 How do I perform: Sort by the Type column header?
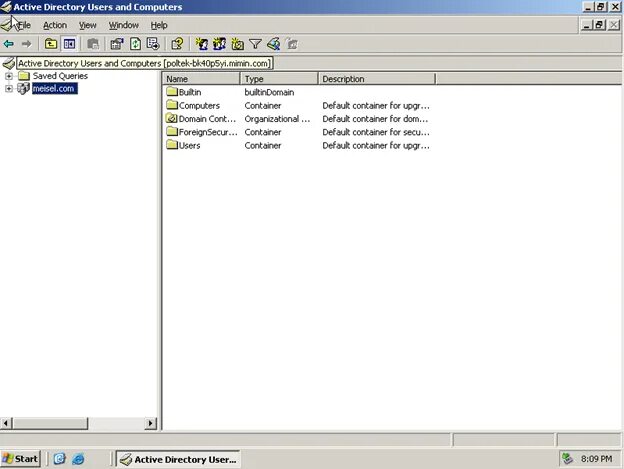pyautogui.click(x=279, y=79)
